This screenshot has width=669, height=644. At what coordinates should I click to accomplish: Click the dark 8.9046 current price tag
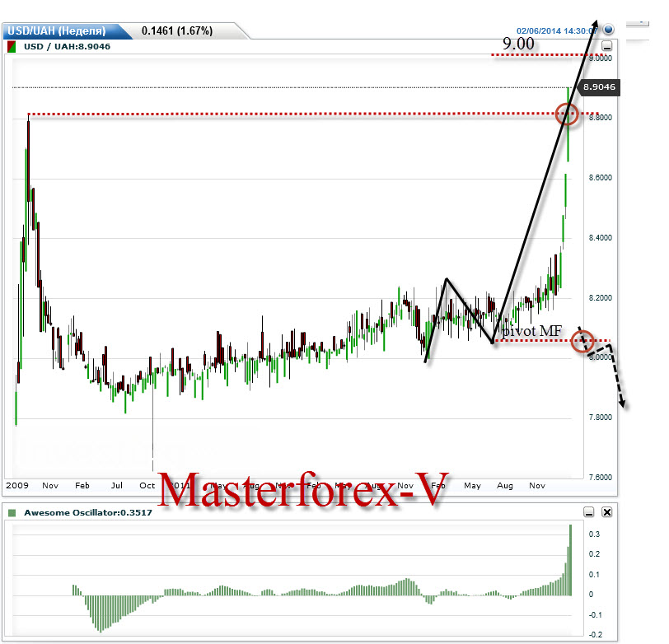tap(599, 87)
